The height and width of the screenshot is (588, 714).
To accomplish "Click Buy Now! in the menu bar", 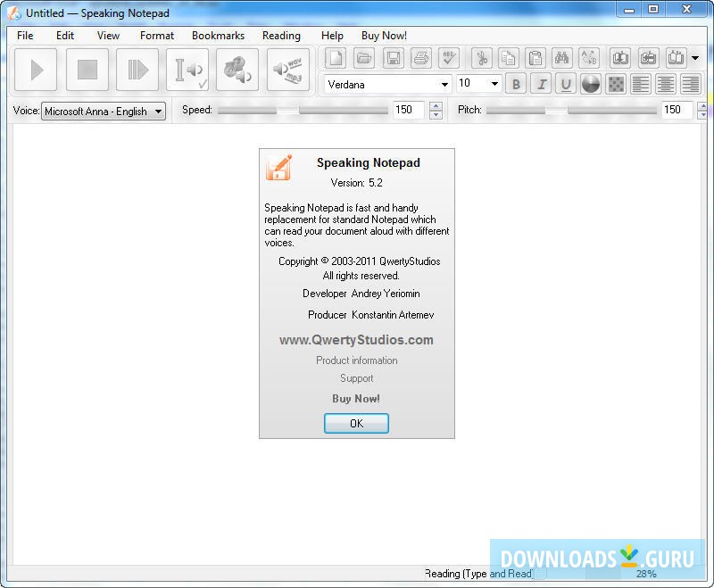I will pyautogui.click(x=385, y=36).
